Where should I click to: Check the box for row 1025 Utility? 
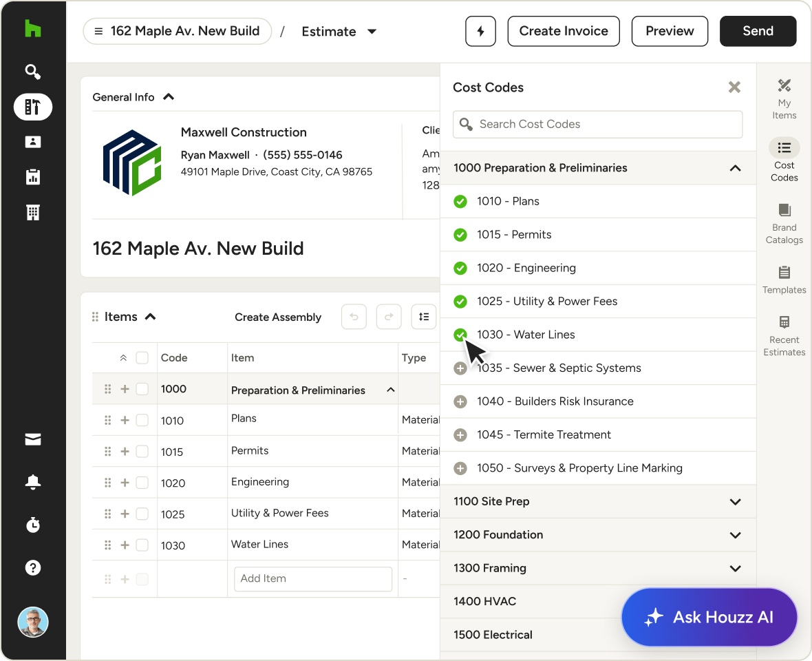coord(142,514)
